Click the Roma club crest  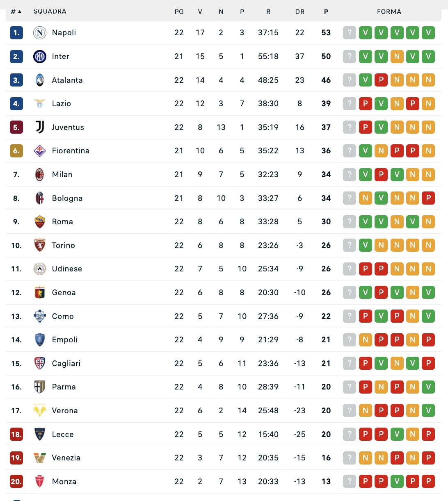40,222
